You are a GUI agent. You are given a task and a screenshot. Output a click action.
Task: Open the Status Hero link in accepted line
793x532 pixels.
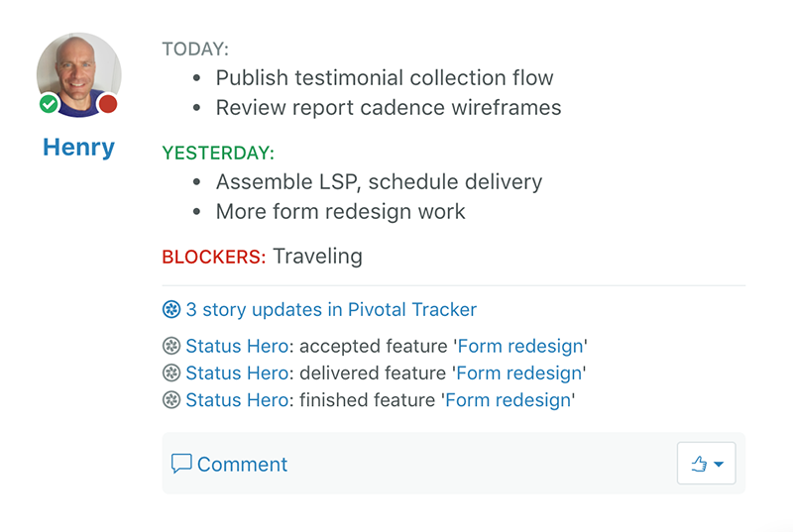pos(237,346)
